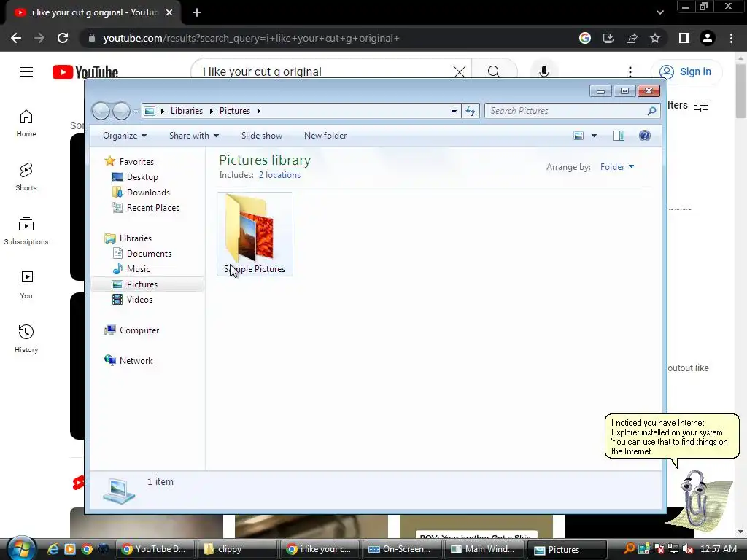Open YouTube Subscriptions in the sidebar
The image size is (747, 560).
(26, 231)
